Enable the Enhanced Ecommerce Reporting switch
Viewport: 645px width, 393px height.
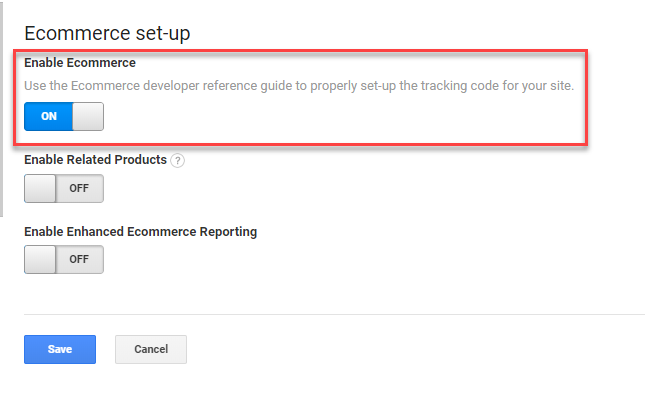[x=64, y=260]
